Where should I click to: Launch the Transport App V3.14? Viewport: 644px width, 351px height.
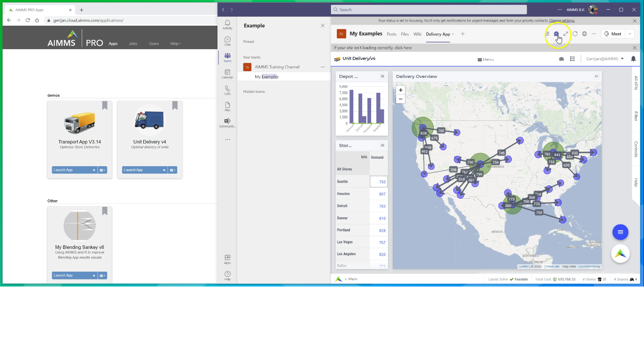[x=74, y=170]
